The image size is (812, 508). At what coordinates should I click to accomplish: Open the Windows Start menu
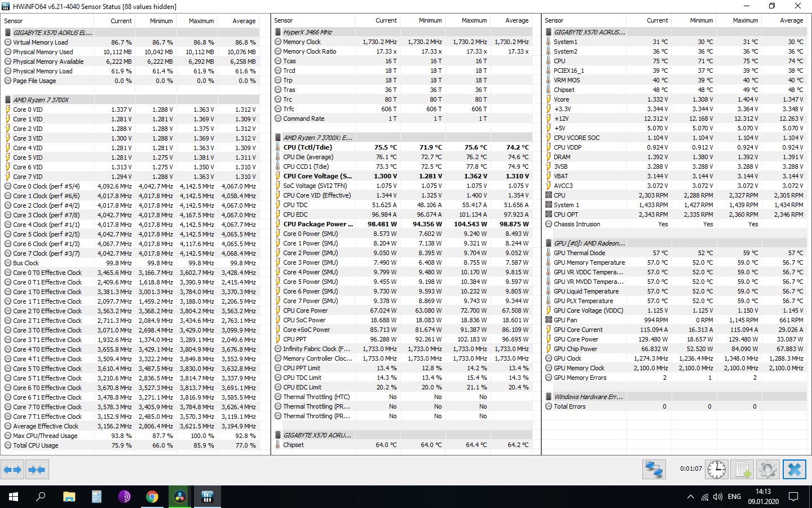14,497
